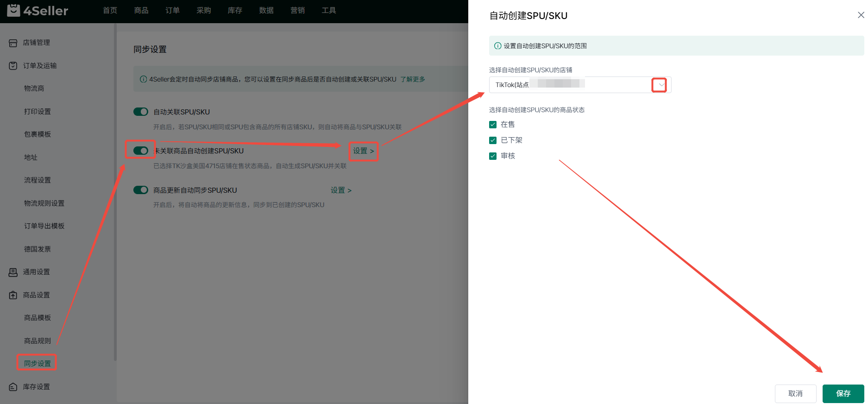The height and width of the screenshot is (404, 868).
Task: Close the 自动创建SPU/SKU drawer
Action: 861,15
